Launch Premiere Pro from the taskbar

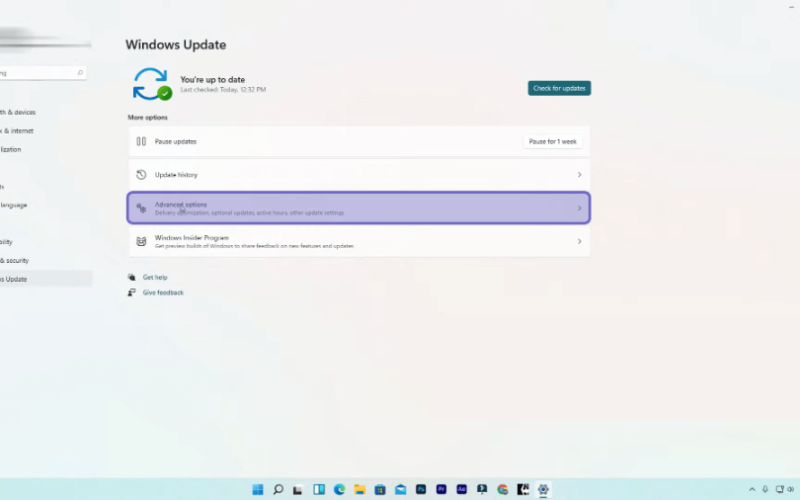(441, 489)
